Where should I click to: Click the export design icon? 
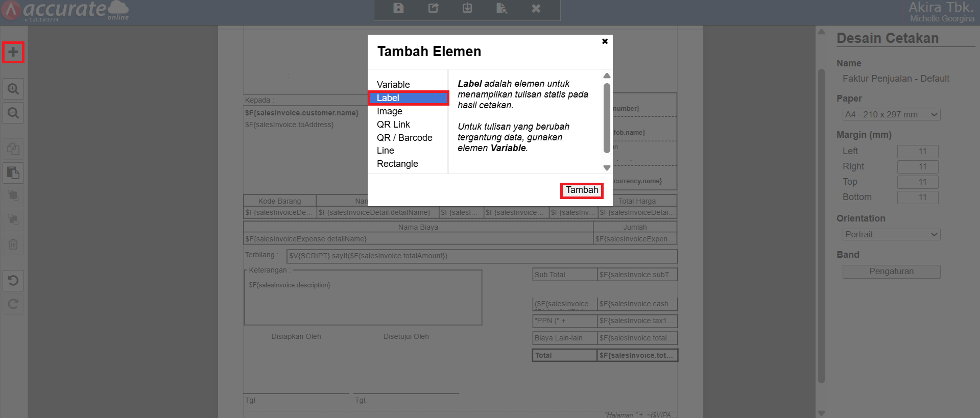click(x=433, y=8)
